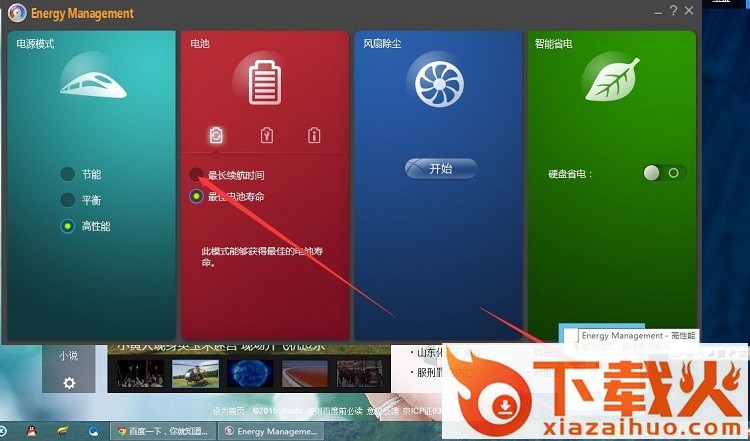Switch to the battery recycle mode tab
This screenshot has height=441, width=750.
pyautogui.click(x=216, y=135)
